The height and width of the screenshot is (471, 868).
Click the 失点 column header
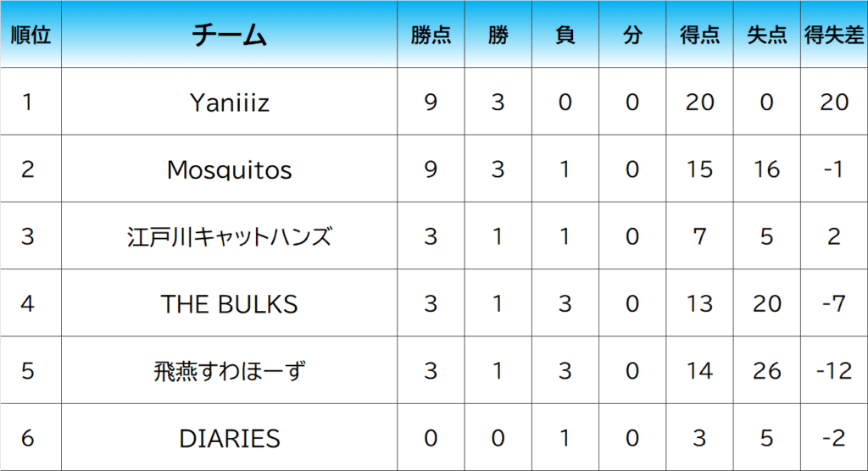click(x=766, y=35)
